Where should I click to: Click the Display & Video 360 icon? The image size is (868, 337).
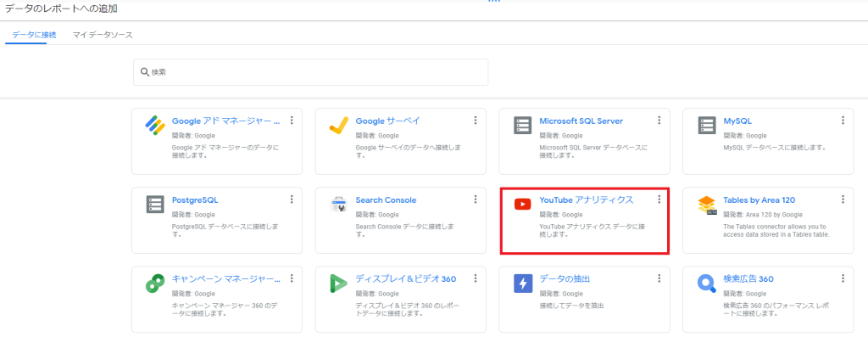(x=338, y=284)
